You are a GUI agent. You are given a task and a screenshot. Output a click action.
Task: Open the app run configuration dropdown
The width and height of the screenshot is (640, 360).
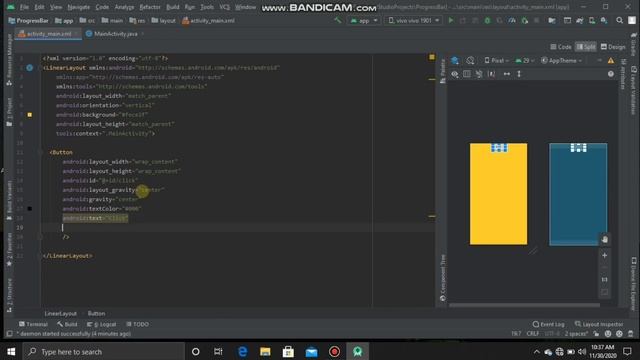point(364,20)
